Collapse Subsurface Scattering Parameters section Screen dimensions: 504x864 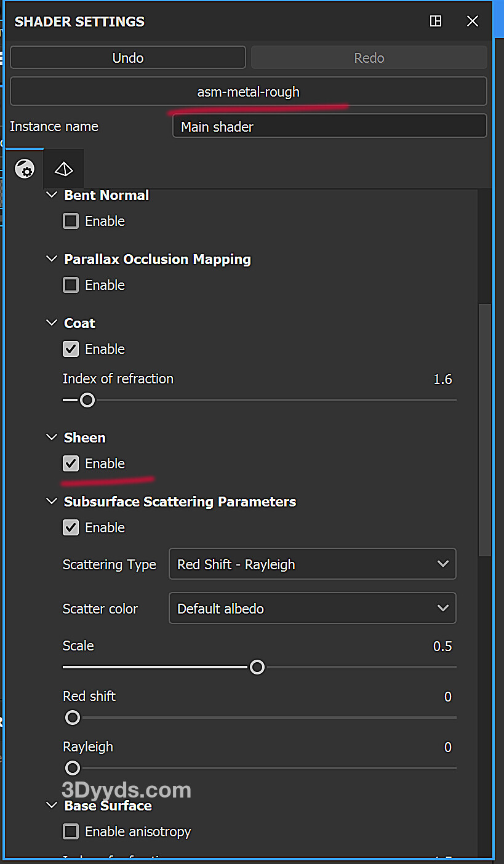(52, 502)
